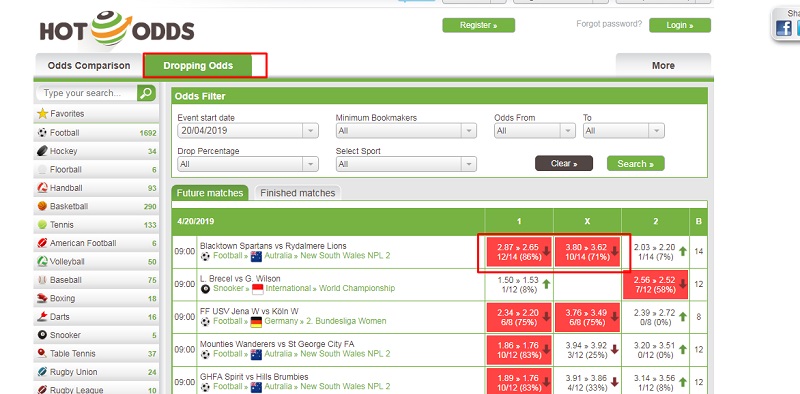Open the Odds Comparison tab
The width and height of the screenshot is (800, 394).
coord(89,65)
